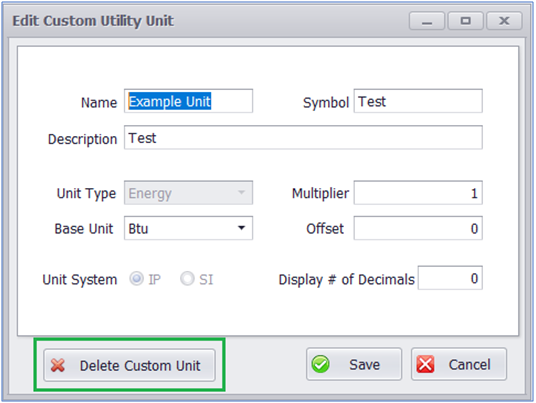The width and height of the screenshot is (536, 403).
Task: Click the Offset value field
Action: point(418,228)
